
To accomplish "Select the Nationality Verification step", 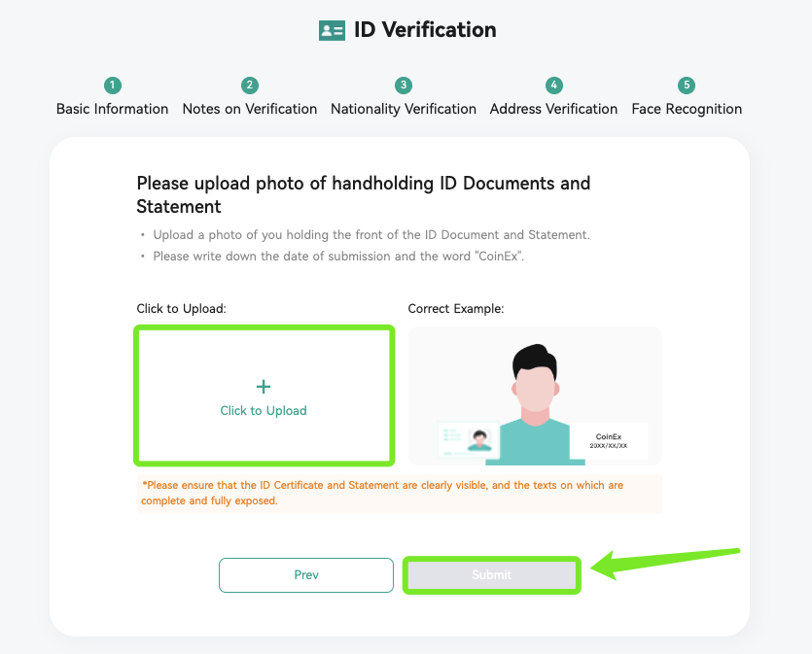I will point(404,109).
